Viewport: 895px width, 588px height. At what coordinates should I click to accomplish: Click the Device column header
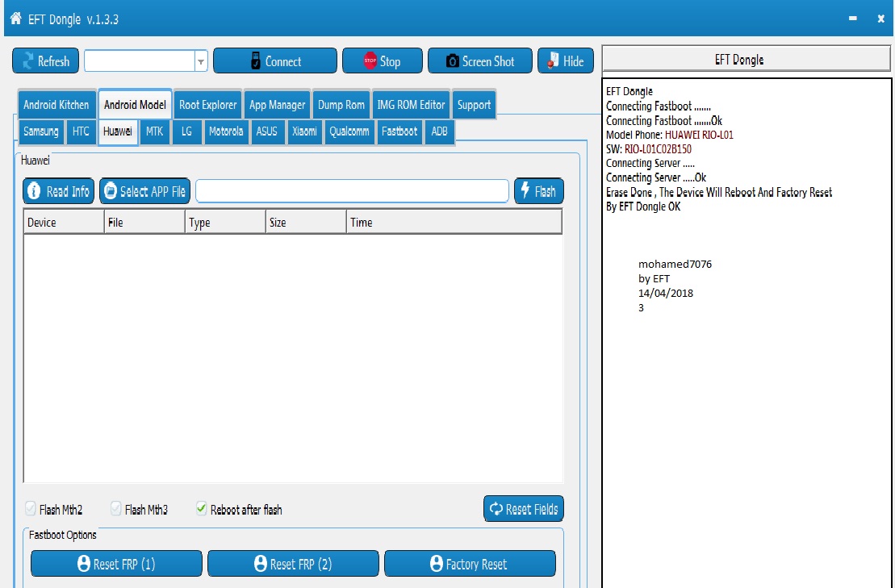click(x=64, y=223)
